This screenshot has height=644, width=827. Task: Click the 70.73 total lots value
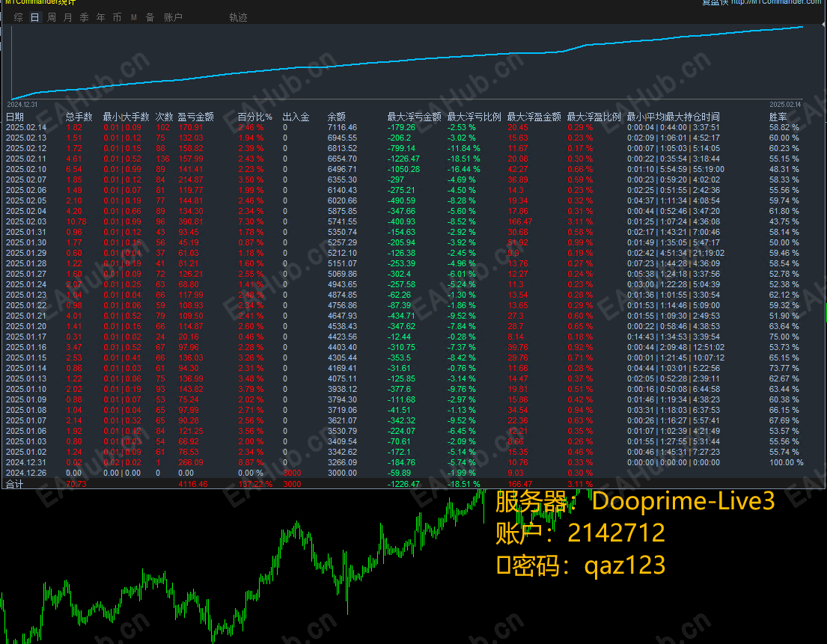click(76, 484)
